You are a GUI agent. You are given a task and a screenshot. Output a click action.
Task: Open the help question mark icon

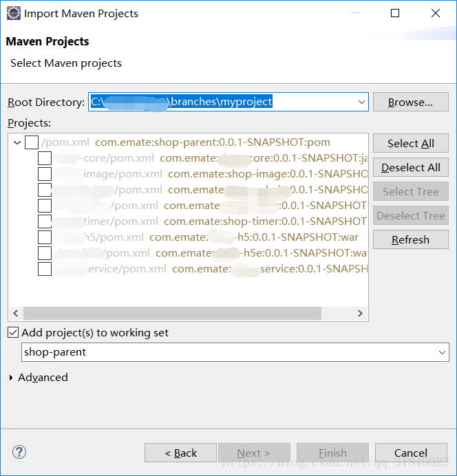(19, 452)
